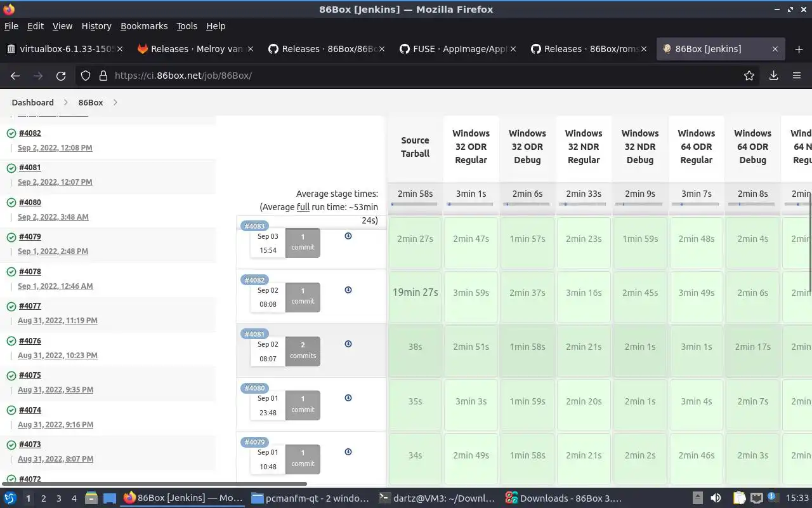Image resolution: width=812 pixels, height=508 pixels.
Task: Switch to Downloads - 86Box window in taskbar
Action: pos(565,498)
